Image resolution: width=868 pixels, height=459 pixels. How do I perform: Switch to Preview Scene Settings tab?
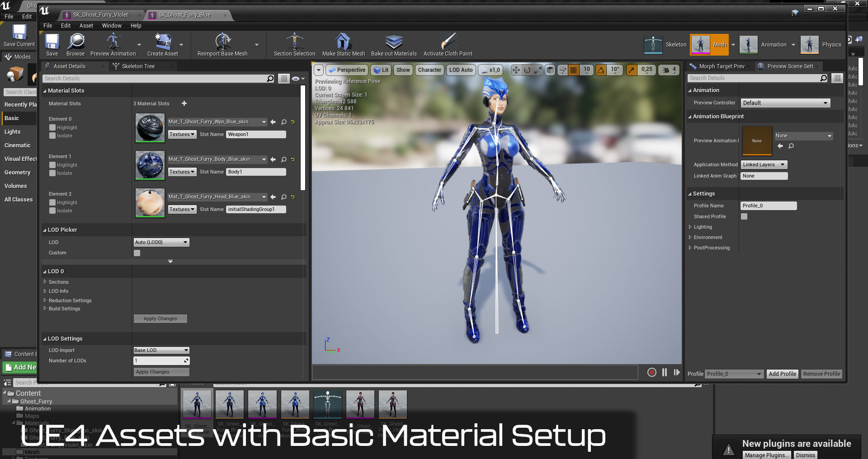[790, 66]
